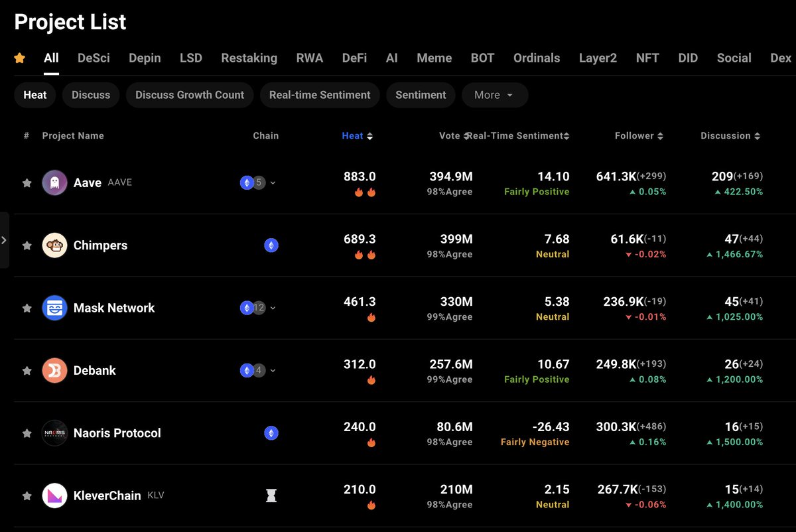
Task: Click Ethereum chain icon in Aave row
Action: coord(247,182)
